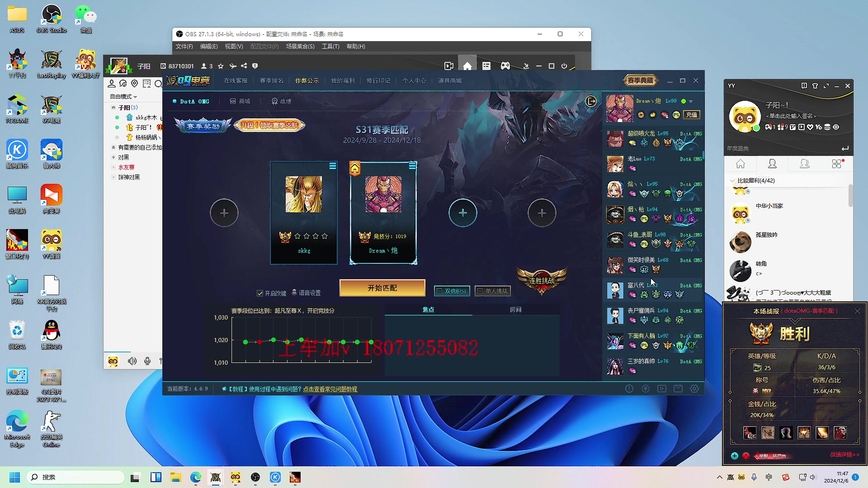Image resolution: width=868 pixels, height=488 pixels.
Task: Open the menu icon on the skkg player card
Action: (x=333, y=166)
